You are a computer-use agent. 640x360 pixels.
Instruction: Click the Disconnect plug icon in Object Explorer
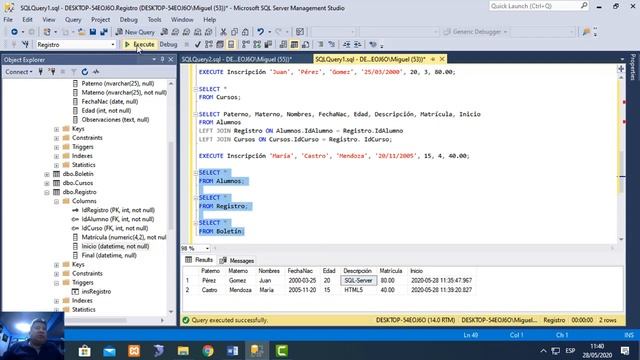[52, 72]
